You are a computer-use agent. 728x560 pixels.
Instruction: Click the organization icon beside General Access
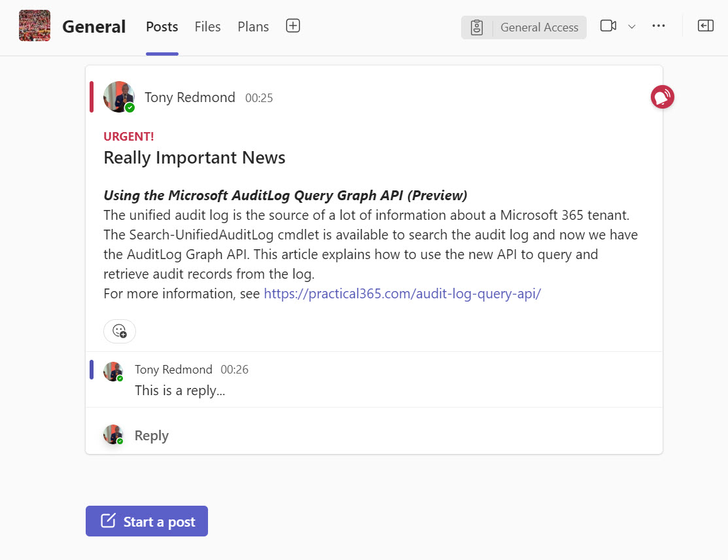click(x=476, y=27)
